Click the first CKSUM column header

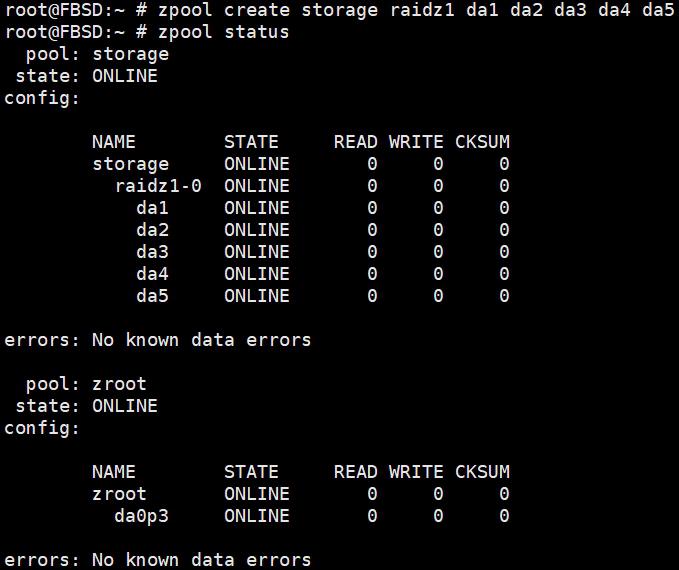482,142
